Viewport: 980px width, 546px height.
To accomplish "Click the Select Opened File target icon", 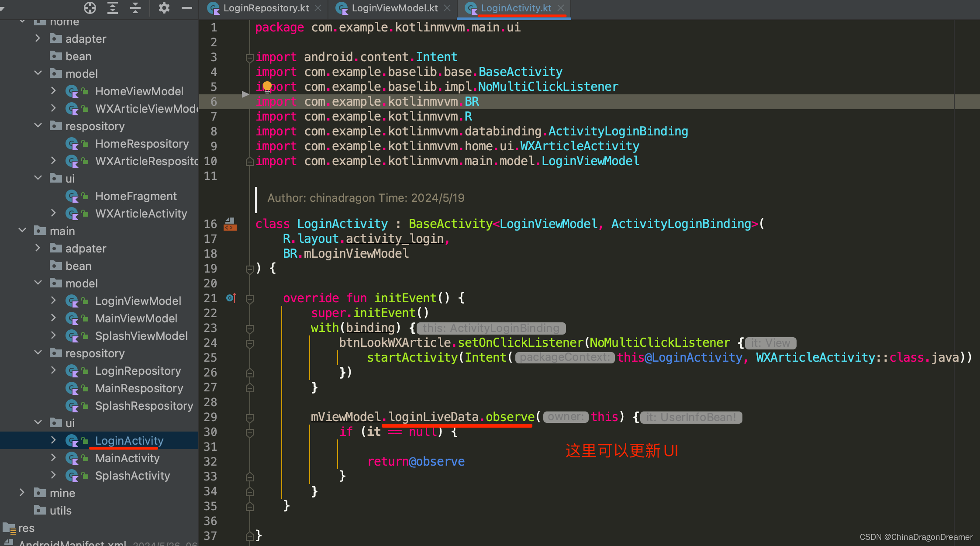I will 90,8.
